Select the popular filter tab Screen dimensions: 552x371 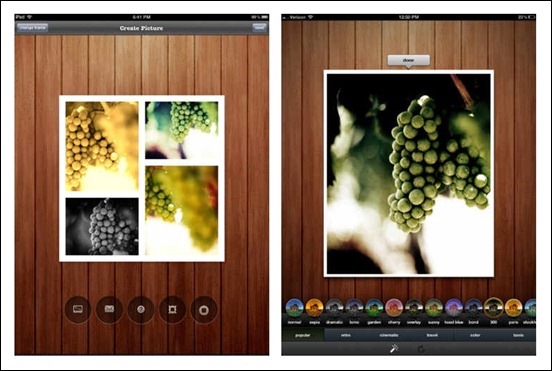[x=303, y=335]
